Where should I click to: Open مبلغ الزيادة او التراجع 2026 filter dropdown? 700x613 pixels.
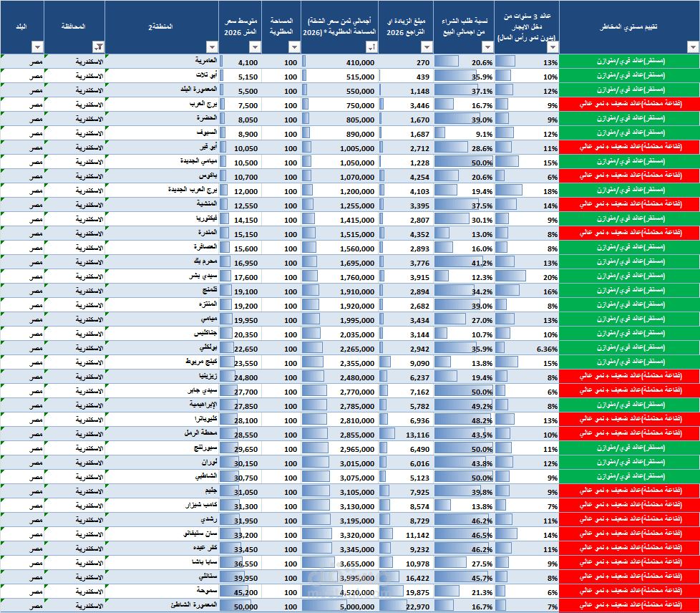coord(427,47)
